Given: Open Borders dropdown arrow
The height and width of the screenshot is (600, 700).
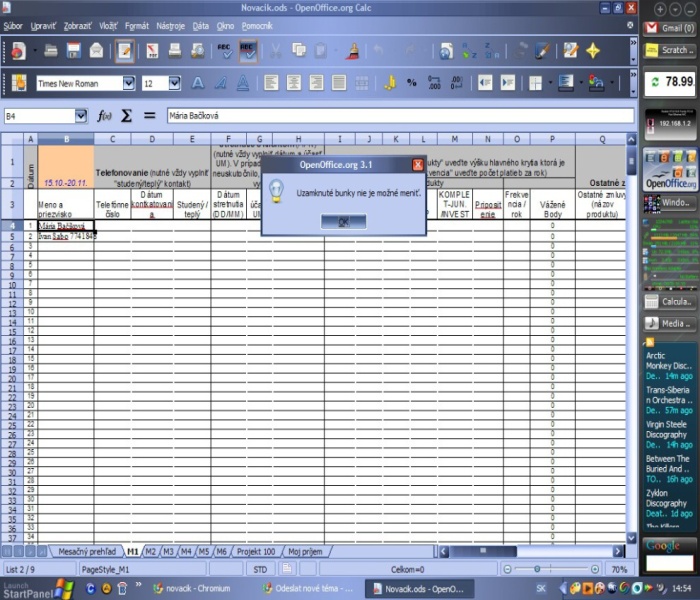Looking at the screenshot, I should coord(550,83).
